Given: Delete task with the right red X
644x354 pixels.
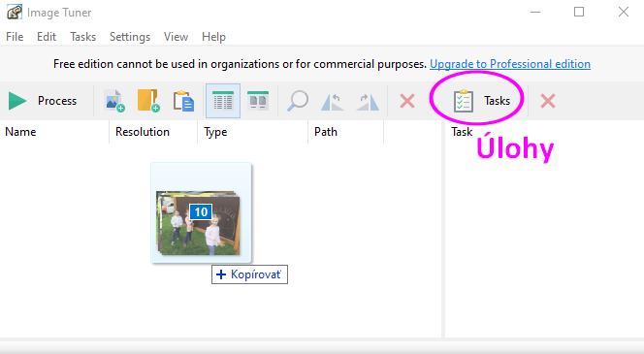Looking at the screenshot, I should (x=548, y=101).
